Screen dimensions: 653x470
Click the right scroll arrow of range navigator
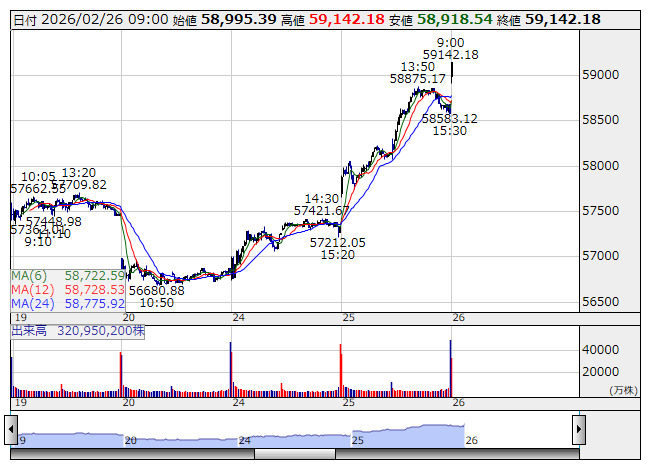(x=578, y=430)
